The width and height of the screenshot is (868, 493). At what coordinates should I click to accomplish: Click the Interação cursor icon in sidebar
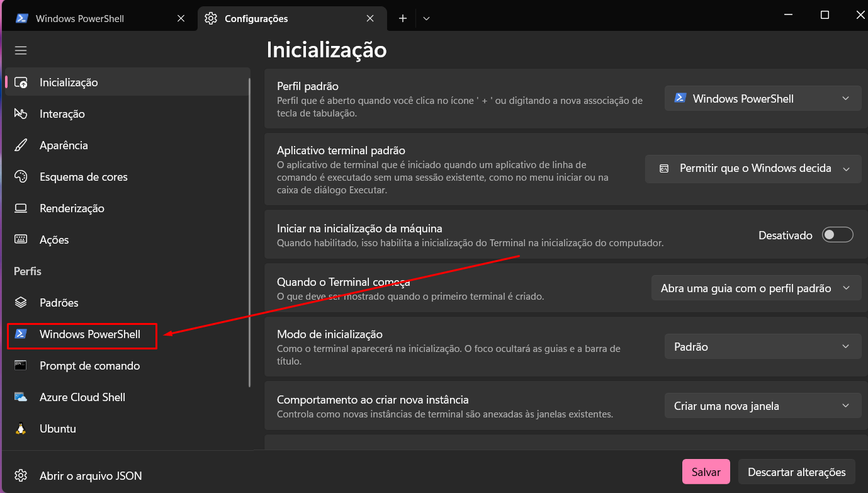21,114
